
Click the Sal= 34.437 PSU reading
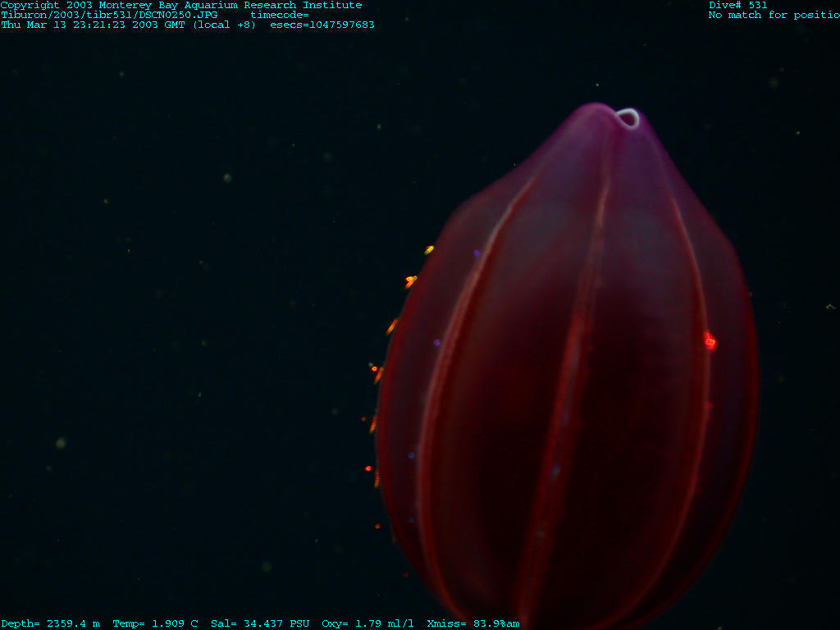260,623
